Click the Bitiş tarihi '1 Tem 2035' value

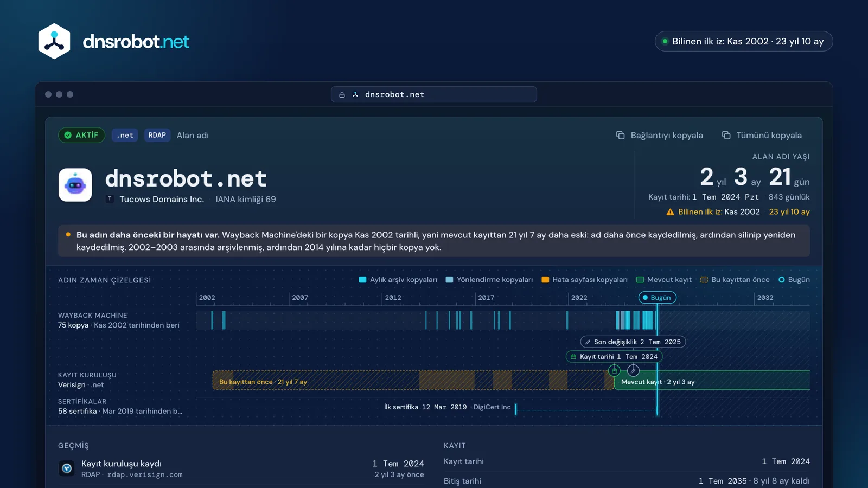pyautogui.click(x=723, y=481)
